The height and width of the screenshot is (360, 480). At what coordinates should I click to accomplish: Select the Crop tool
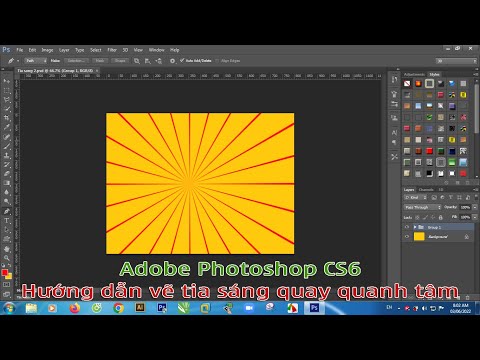(7, 118)
